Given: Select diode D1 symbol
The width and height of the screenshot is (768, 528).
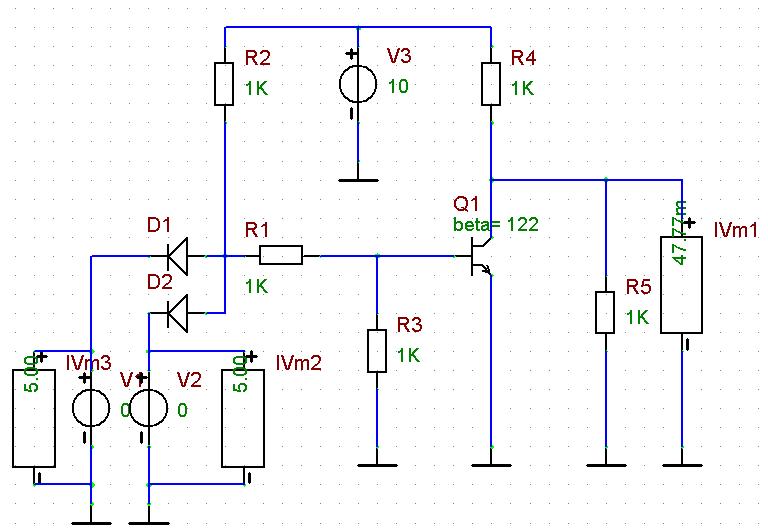Looking at the screenshot, I should 176,256.
